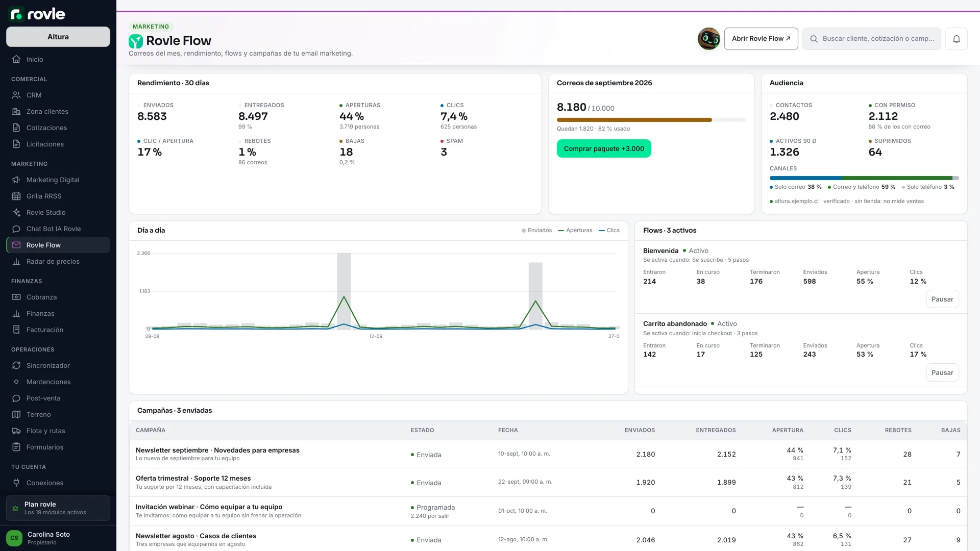Image resolution: width=980 pixels, height=551 pixels.
Task: Open Mantenciones in the sidebar
Action: 58,382
